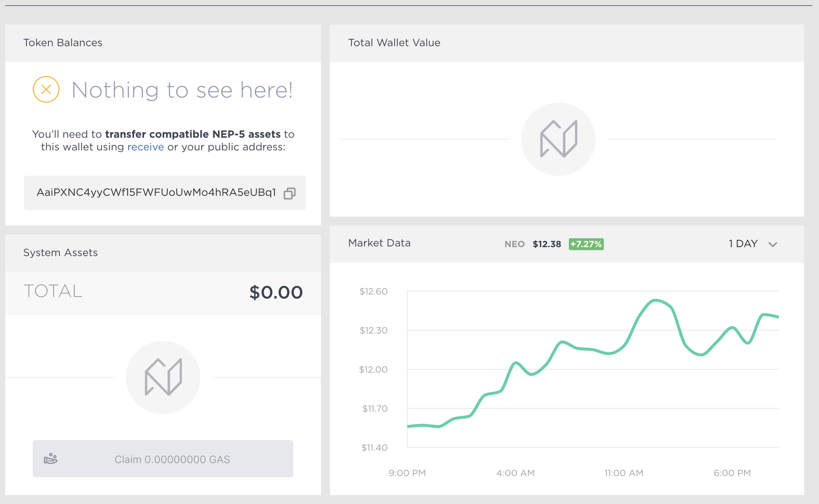
Task: Click the copy address icon
Action: (289, 193)
